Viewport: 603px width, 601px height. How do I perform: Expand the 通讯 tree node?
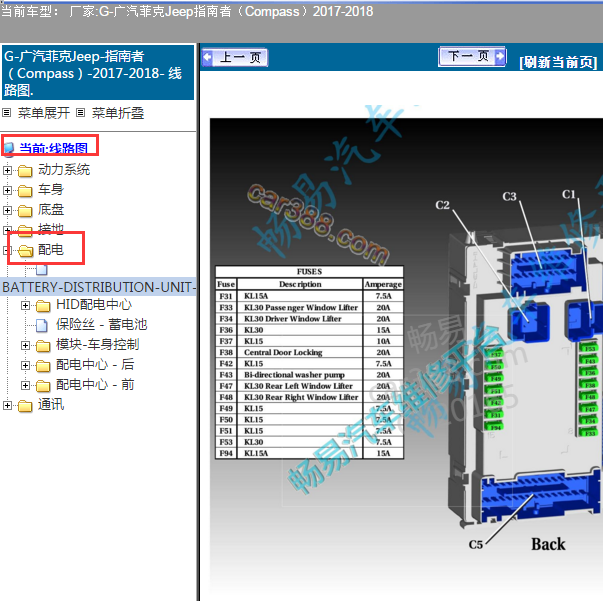[7, 405]
